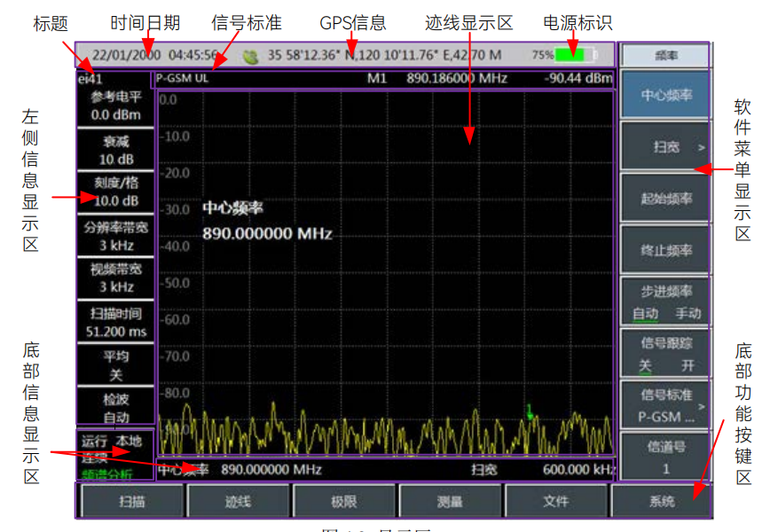This screenshot has width=778, height=532.
Task: Open the 系统 bottom menu
Action: pos(661,502)
